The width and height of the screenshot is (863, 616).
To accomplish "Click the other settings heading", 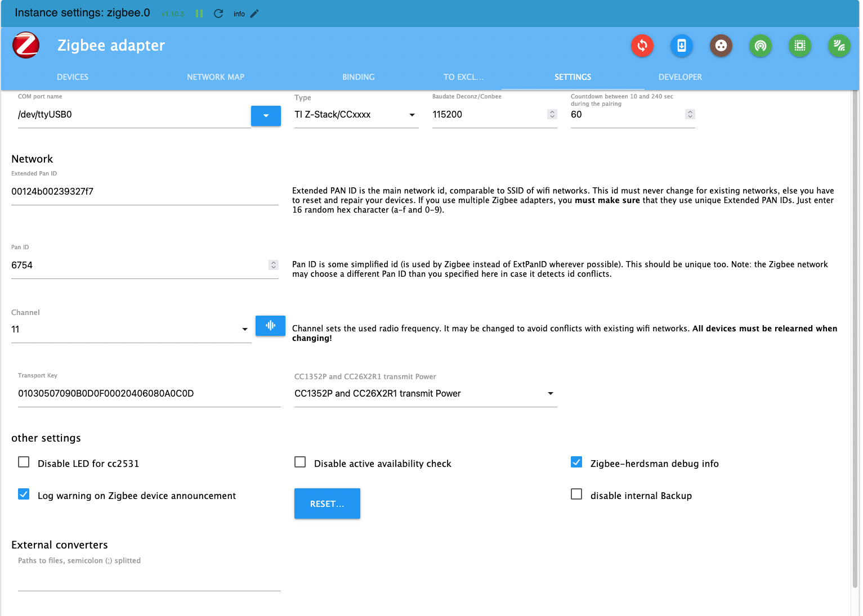I will 46,438.
